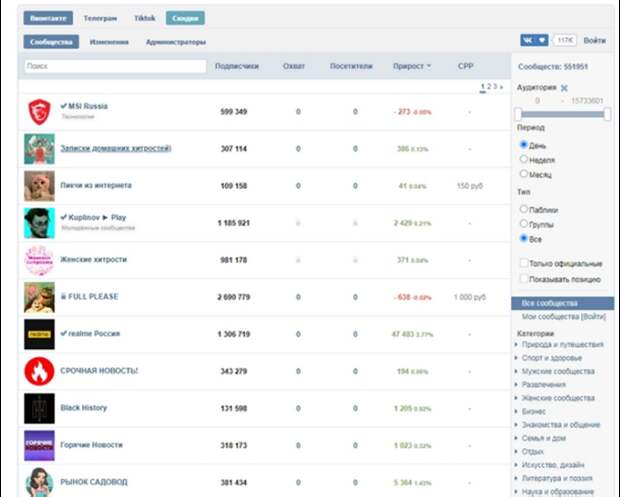Open the MSI Russia community avatar
This screenshot has height=497, width=620.
click(39, 112)
